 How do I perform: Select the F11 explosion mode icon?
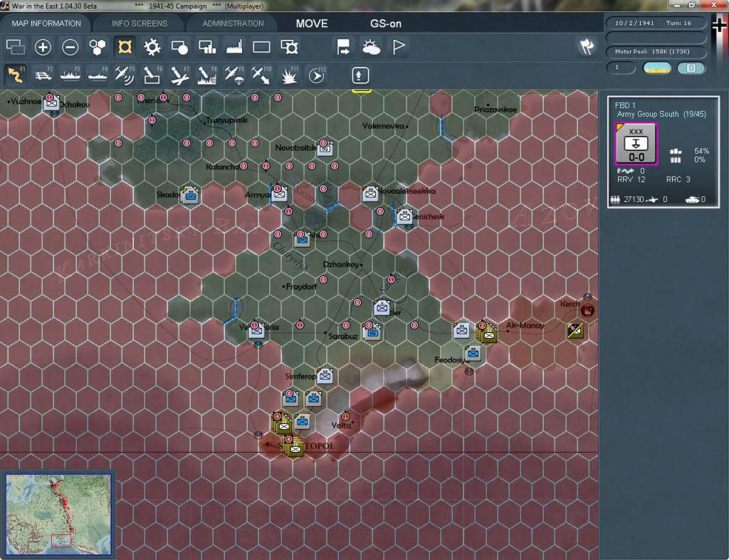pos(289,75)
